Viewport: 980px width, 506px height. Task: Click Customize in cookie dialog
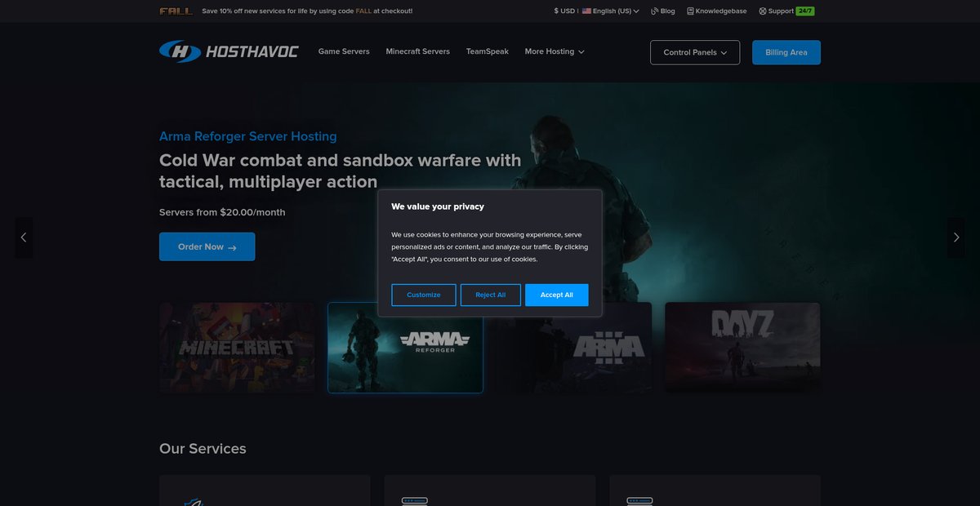pyautogui.click(x=424, y=295)
